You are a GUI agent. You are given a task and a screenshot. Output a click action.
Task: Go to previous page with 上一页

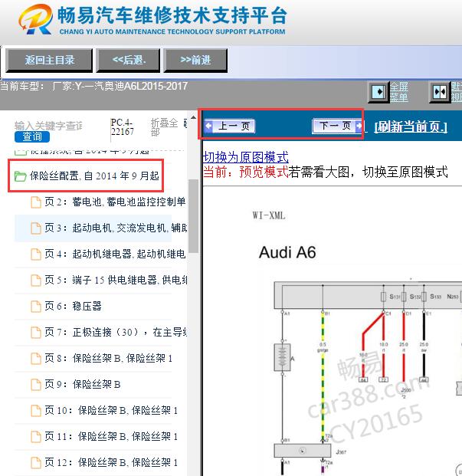230,126
